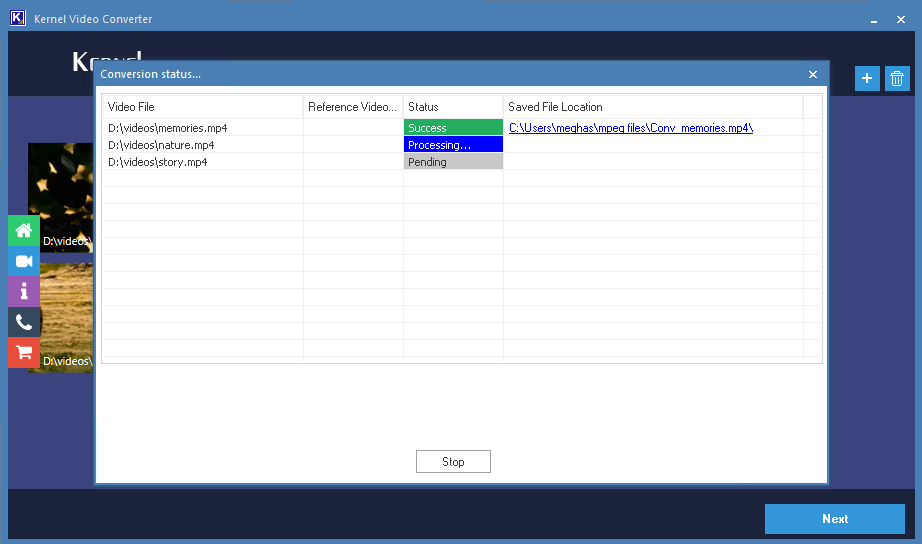Select the Saved File Location column header
The image size is (922, 544).
(x=653, y=107)
